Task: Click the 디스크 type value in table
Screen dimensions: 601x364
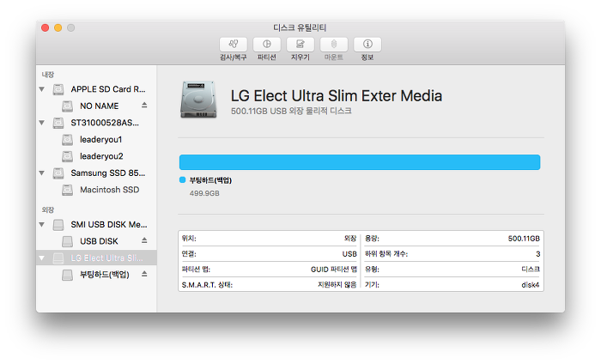Action: point(531,270)
